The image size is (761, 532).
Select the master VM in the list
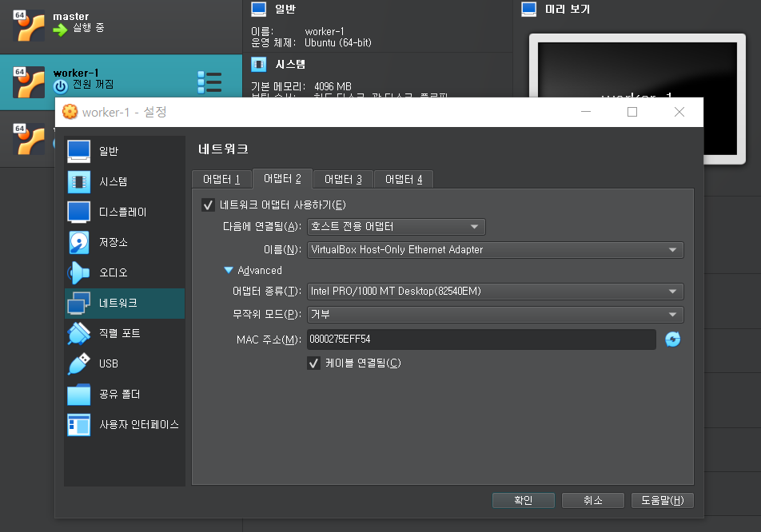[121, 26]
